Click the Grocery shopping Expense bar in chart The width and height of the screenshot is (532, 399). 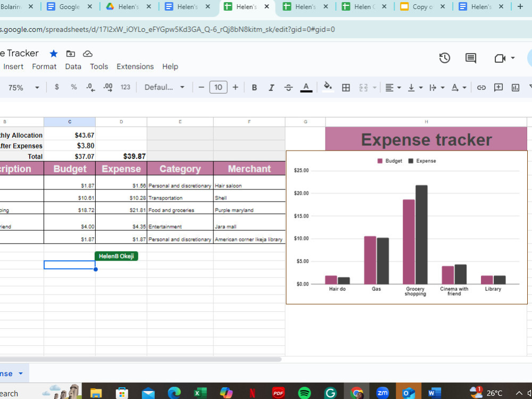[x=421, y=235]
